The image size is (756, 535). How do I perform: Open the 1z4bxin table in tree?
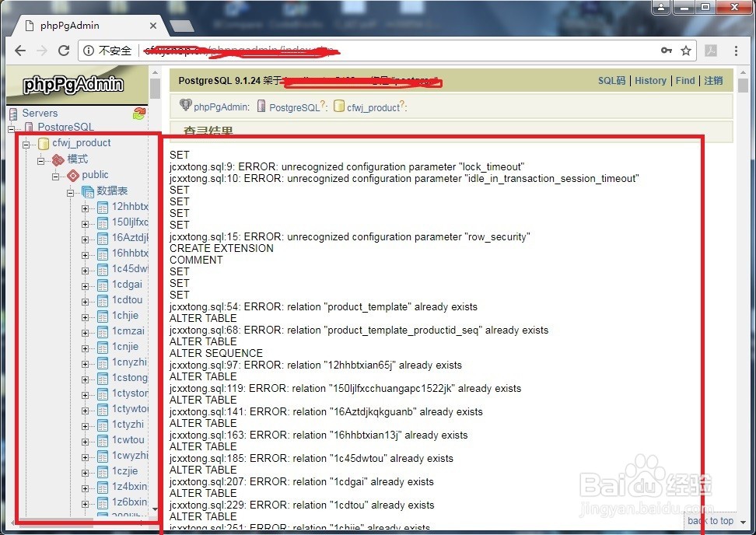tap(130, 486)
